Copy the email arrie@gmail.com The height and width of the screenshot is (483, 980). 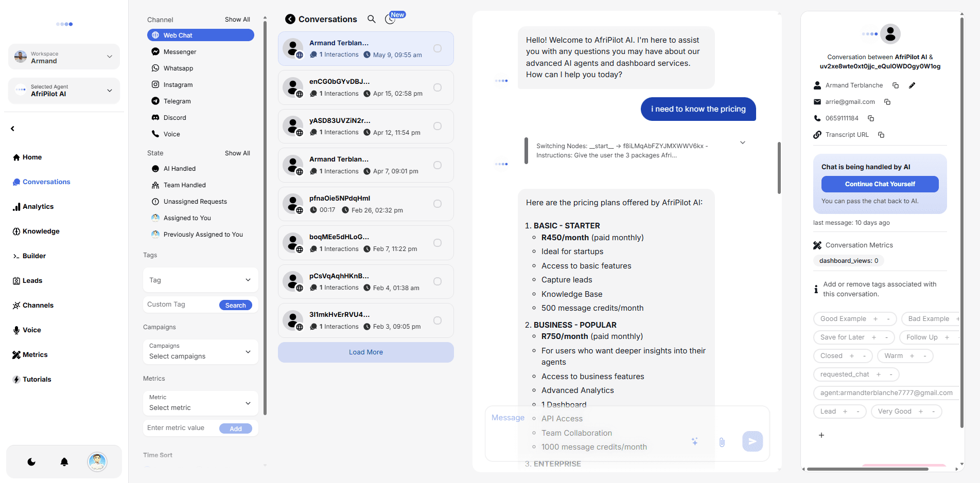coord(887,102)
